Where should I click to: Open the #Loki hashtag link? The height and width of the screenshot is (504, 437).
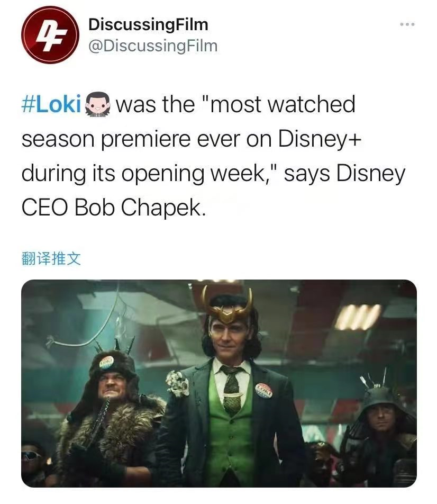[x=51, y=104]
